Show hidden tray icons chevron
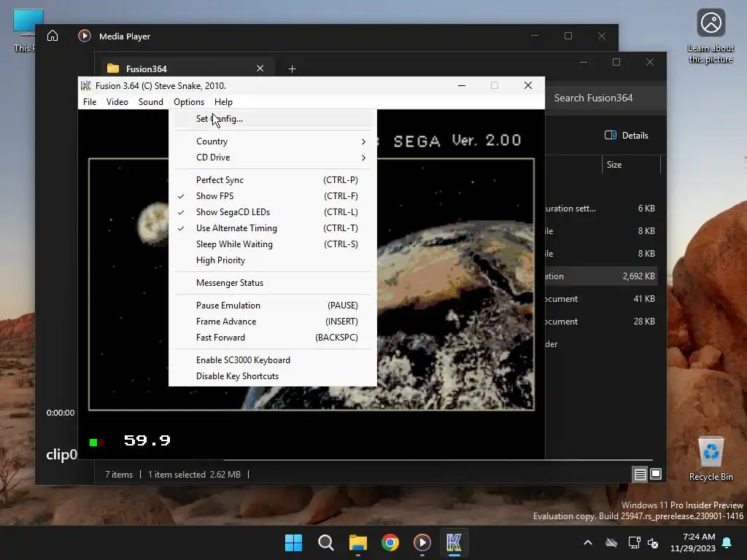This screenshot has height=560, width=747. (588, 542)
